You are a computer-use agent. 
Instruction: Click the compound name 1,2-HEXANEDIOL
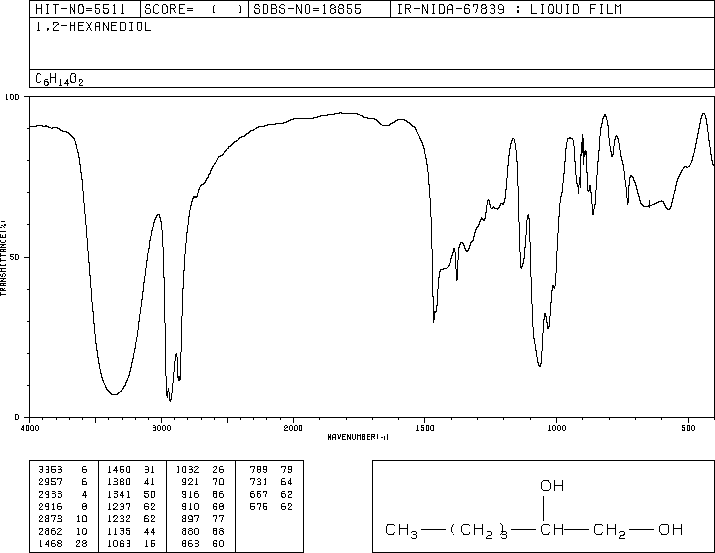[x=93, y=27]
